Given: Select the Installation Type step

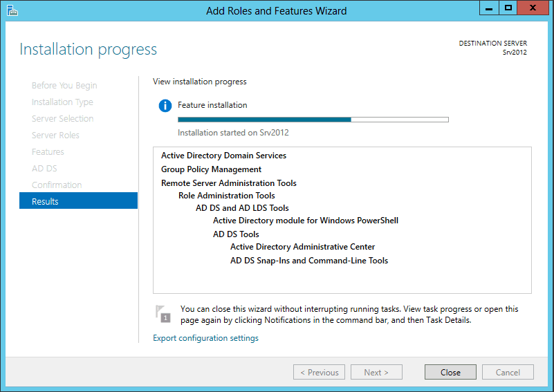Looking at the screenshot, I should point(62,102).
